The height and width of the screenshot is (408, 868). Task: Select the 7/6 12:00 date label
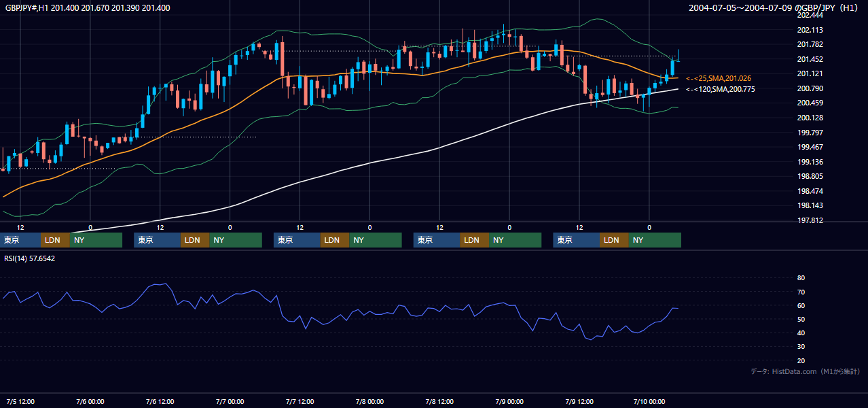(160, 401)
